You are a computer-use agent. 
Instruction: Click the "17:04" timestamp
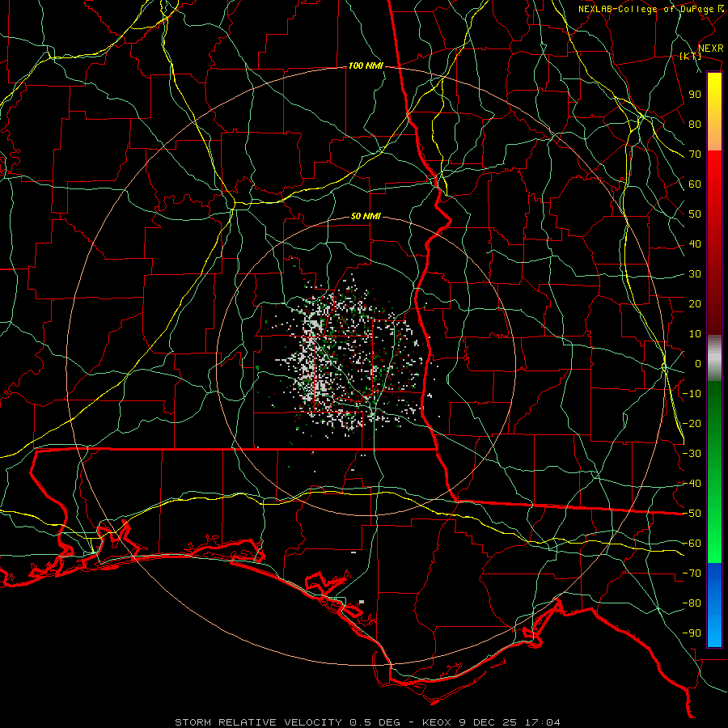[x=541, y=722]
